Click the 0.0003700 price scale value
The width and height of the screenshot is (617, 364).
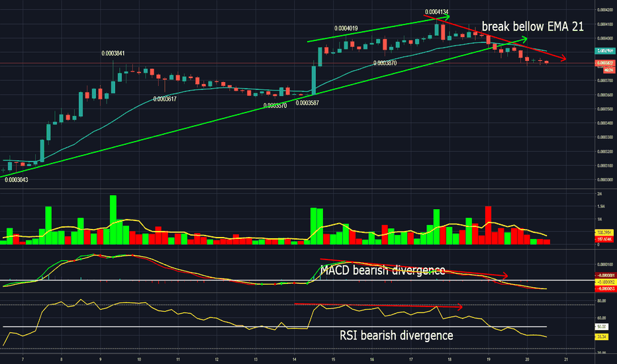pyautogui.click(x=605, y=81)
